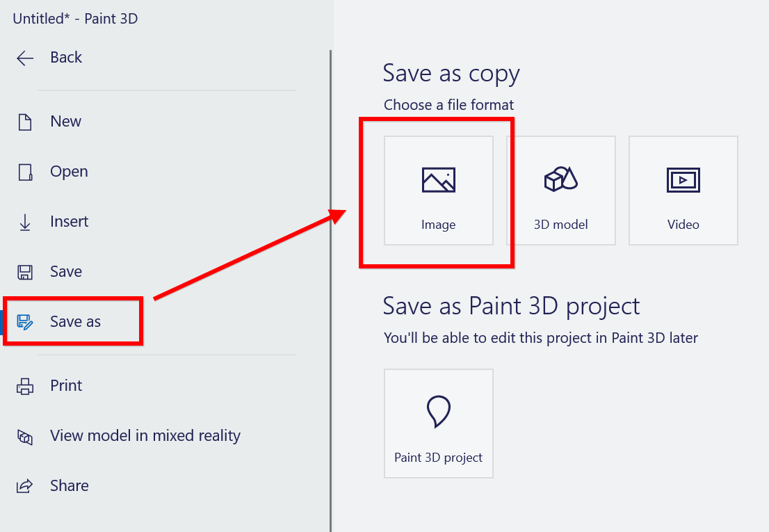The height and width of the screenshot is (532, 769).
Task: Select the "Save as" menu label
Action: [75, 322]
